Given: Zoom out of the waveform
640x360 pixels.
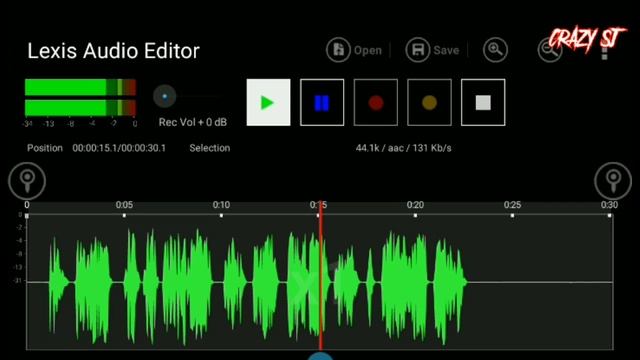Looking at the screenshot, I should coord(550,50).
